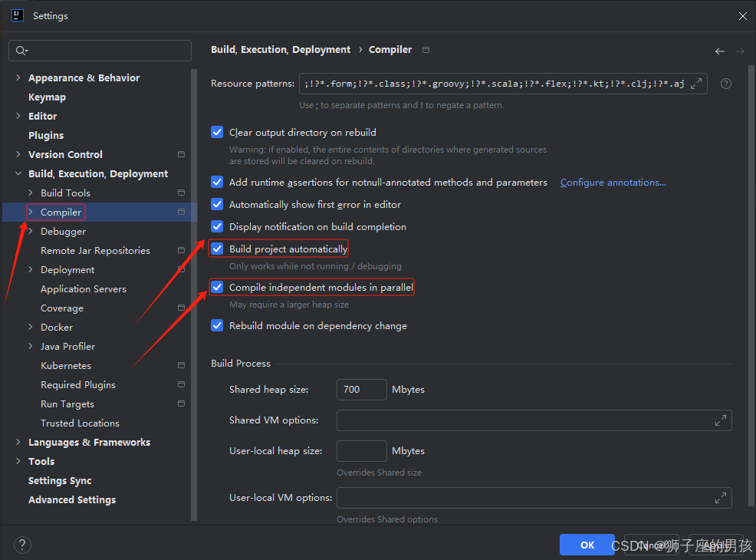Open the Keymap settings page
756x560 pixels.
tap(47, 97)
